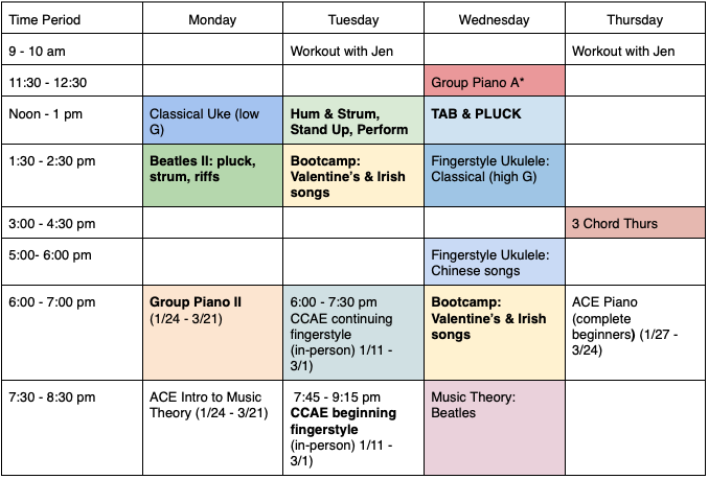Click the Group Piano II cell
Screen dimensions: 707x477
pos(212,332)
